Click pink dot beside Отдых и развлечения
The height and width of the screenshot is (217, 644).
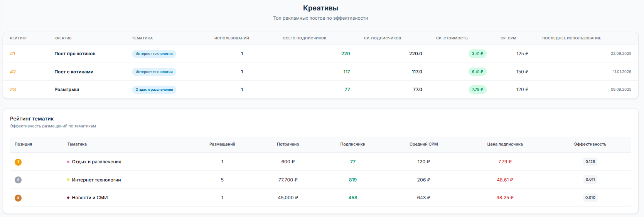pyautogui.click(x=68, y=162)
